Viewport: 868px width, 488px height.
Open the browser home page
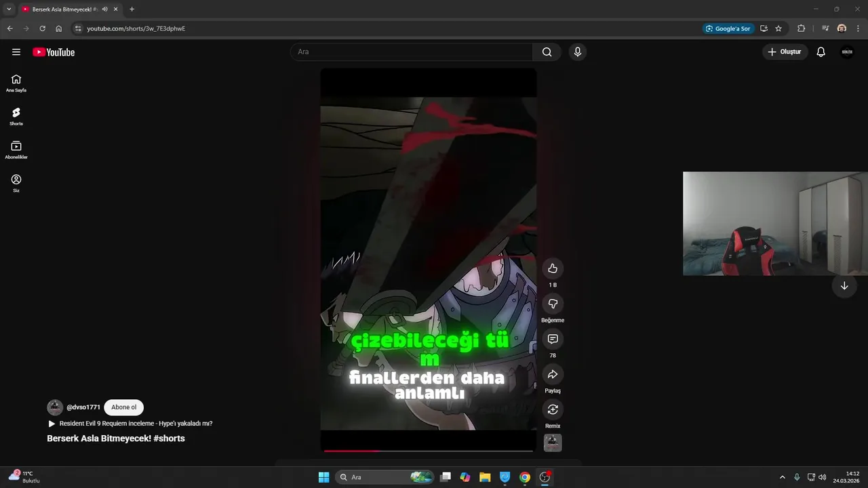coord(58,28)
